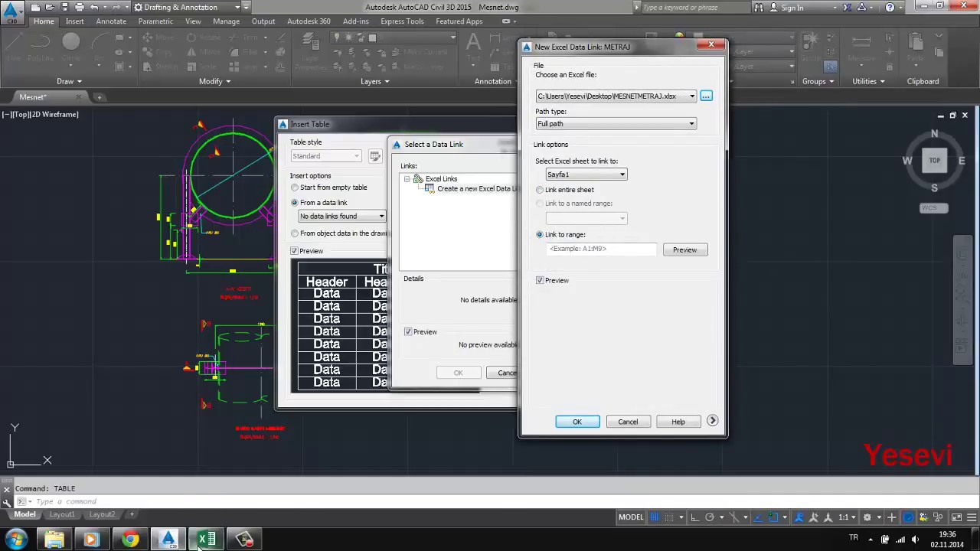Open Google Chrome from the taskbar
980x551 pixels.
coord(130,539)
